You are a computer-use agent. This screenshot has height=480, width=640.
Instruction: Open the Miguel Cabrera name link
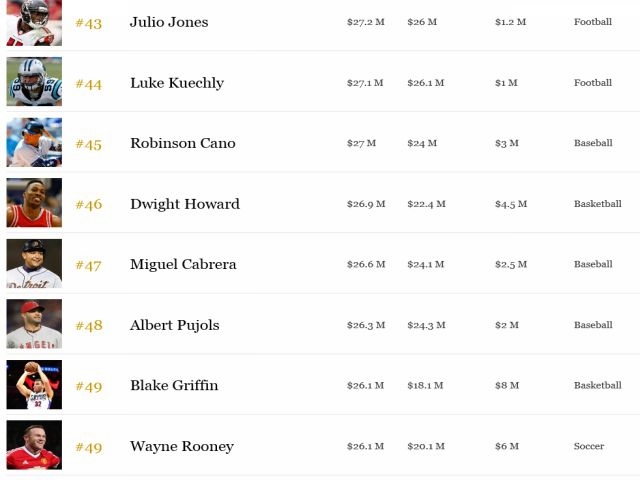click(183, 264)
